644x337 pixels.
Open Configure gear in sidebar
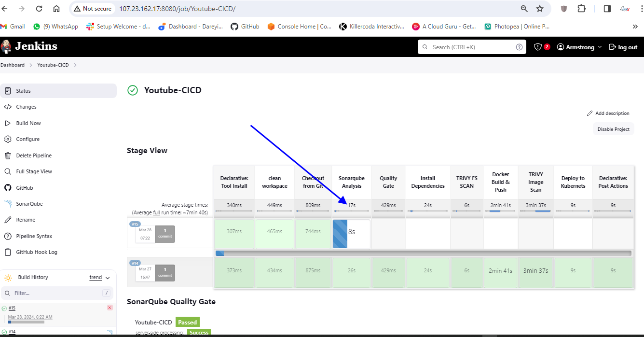[8, 139]
